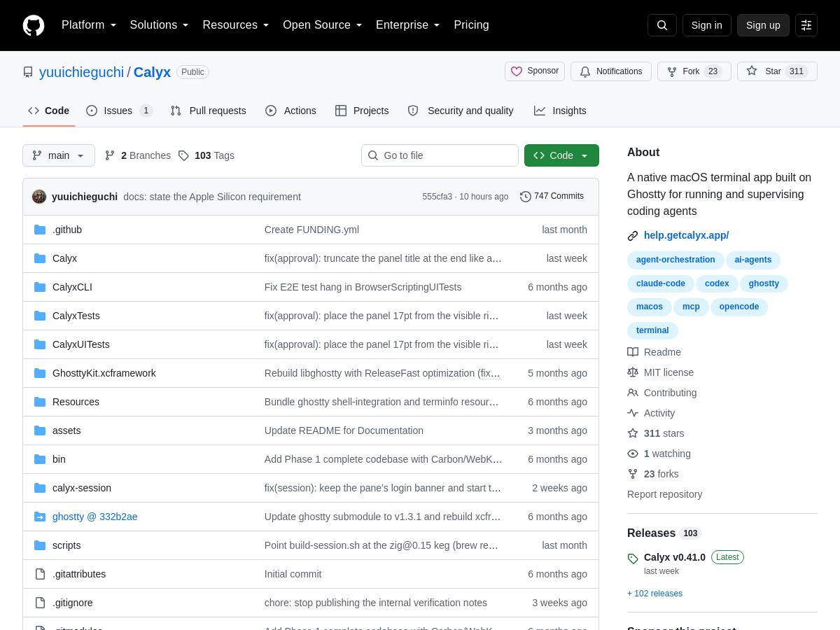This screenshot has height=630, width=840.
Task: Show the + 102 releases link
Action: [654, 594]
